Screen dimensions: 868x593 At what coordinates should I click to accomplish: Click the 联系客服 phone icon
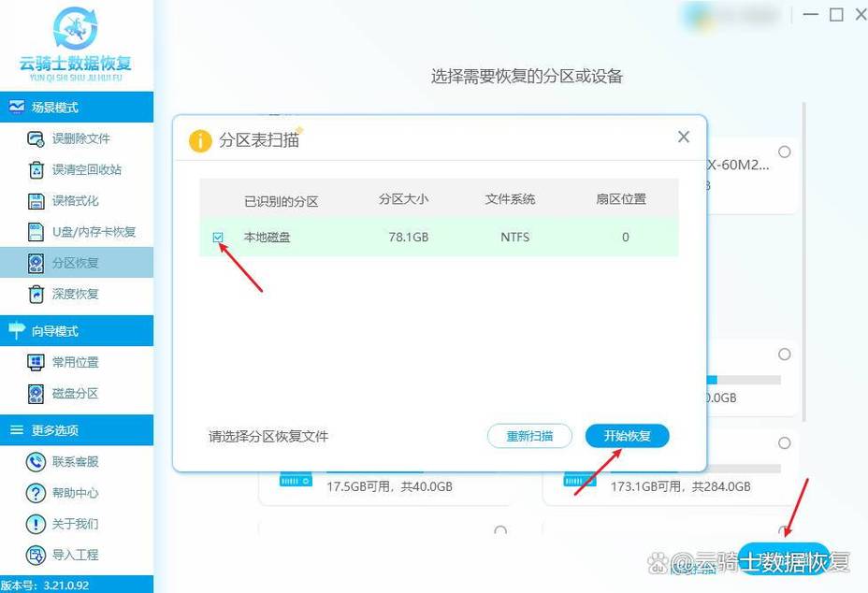point(36,462)
